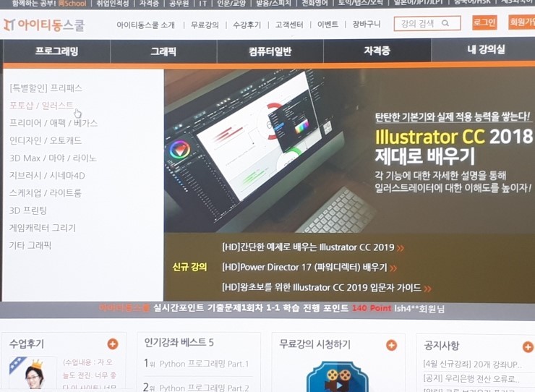The image size is (535, 392).
Task: Open 지브러시 / 시네마4D menu item
Action: click(x=47, y=176)
